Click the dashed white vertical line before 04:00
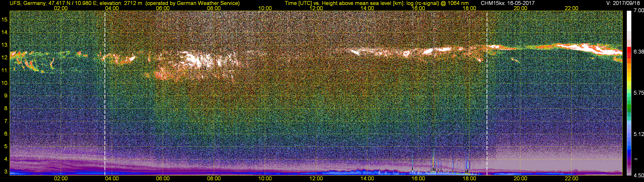Viewport: 644px width, 182px height. (x=105, y=93)
